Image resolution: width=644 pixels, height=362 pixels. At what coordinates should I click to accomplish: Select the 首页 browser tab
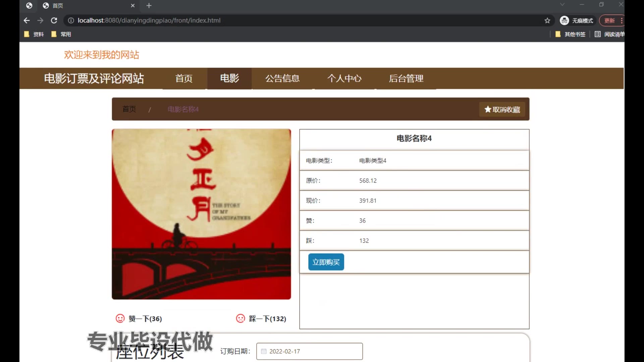pyautogui.click(x=88, y=6)
